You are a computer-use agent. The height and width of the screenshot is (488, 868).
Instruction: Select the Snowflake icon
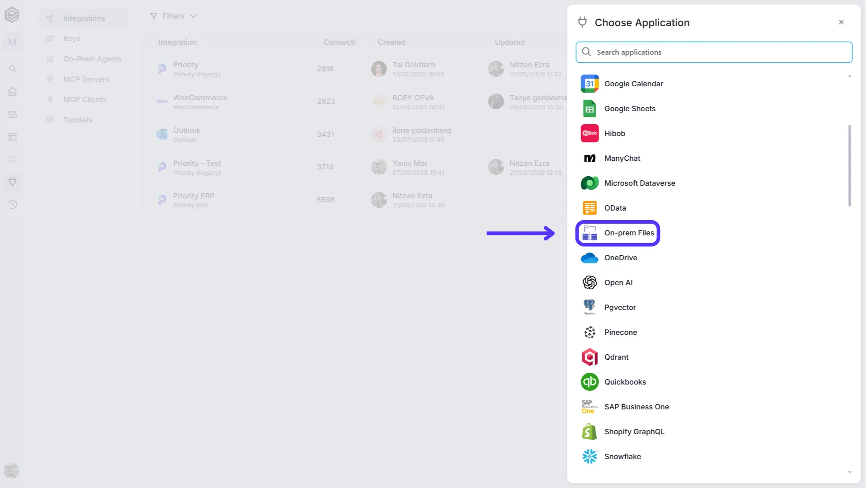590,456
